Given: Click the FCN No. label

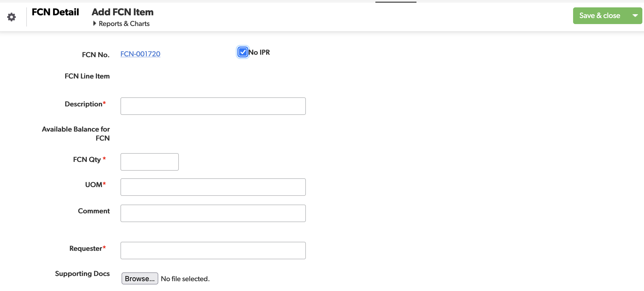Looking at the screenshot, I should tap(96, 55).
